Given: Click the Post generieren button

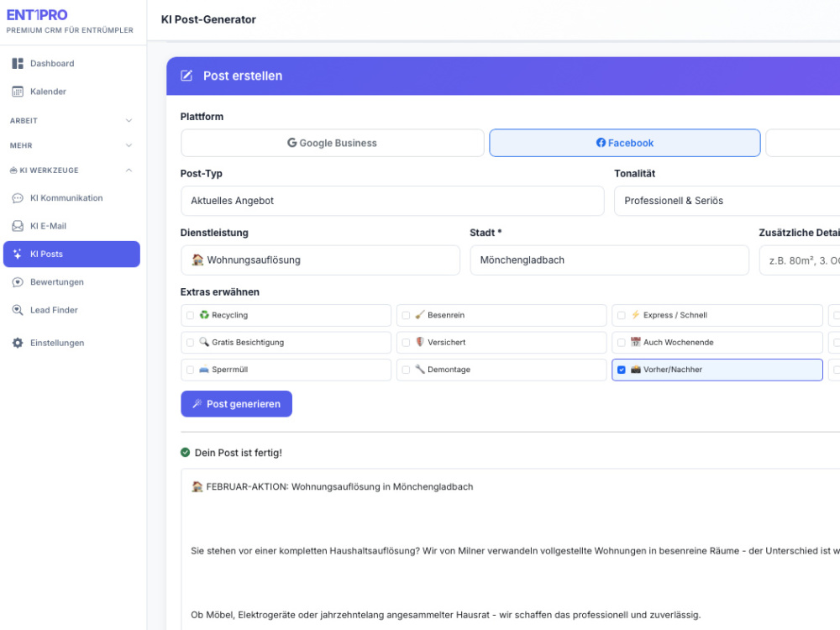Looking at the screenshot, I should click(x=236, y=404).
